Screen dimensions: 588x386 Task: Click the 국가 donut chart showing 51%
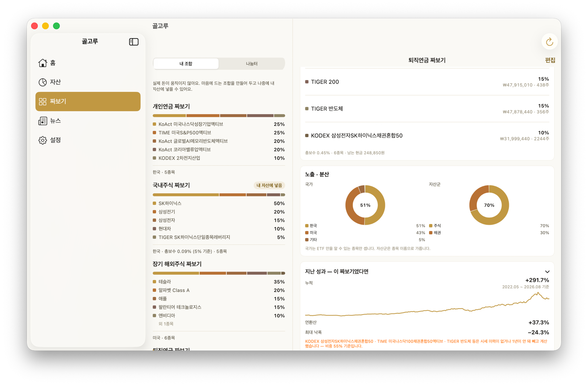tap(365, 205)
